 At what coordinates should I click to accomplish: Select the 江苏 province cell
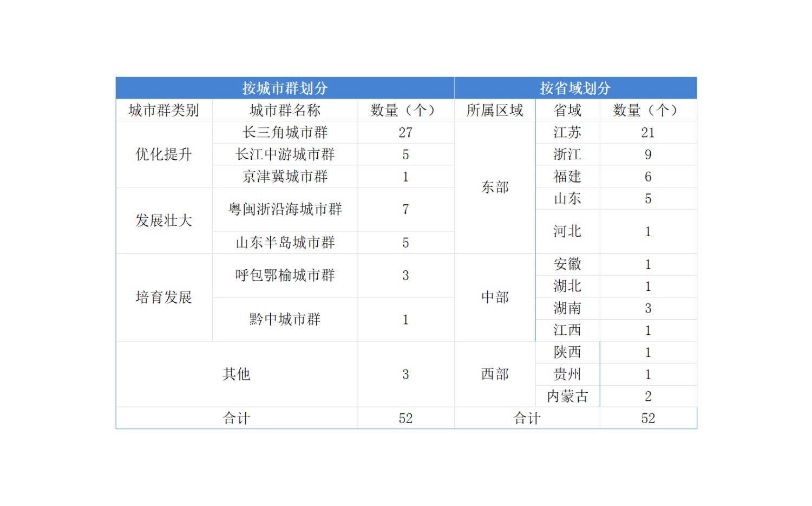pos(567,132)
